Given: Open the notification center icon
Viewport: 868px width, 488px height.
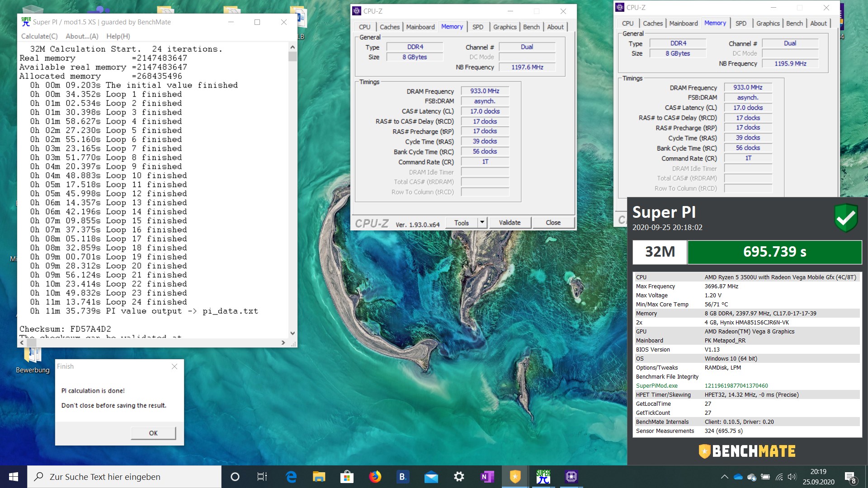Looking at the screenshot, I should pos(850,477).
